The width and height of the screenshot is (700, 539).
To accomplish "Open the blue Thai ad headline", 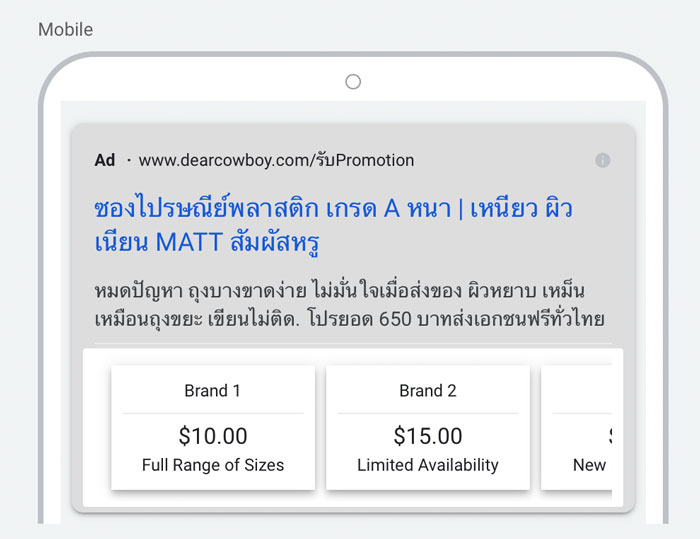I will [333, 225].
